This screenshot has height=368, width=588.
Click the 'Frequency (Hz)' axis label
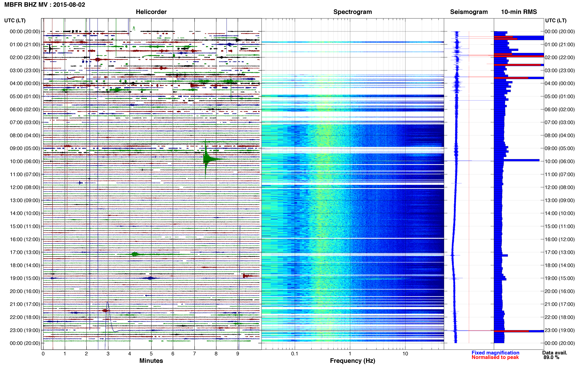[352, 360]
